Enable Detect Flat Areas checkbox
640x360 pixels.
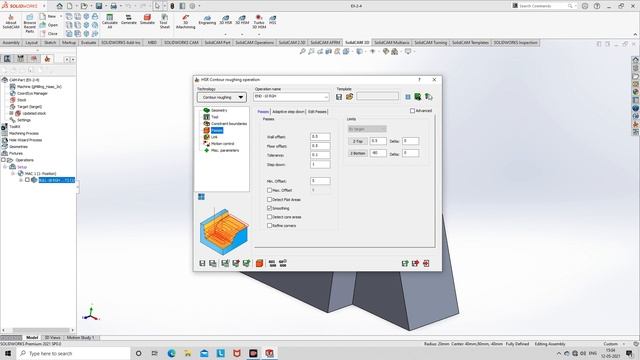tap(269, 200)
